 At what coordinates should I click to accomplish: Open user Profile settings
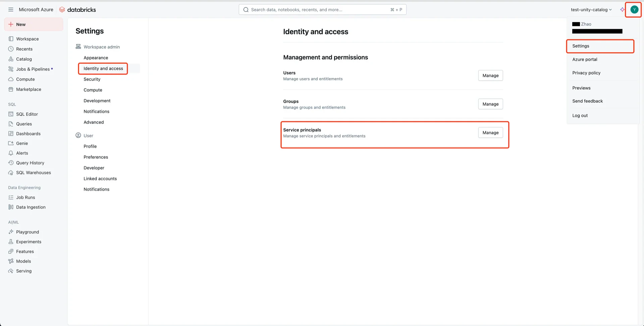pos(90,146)
